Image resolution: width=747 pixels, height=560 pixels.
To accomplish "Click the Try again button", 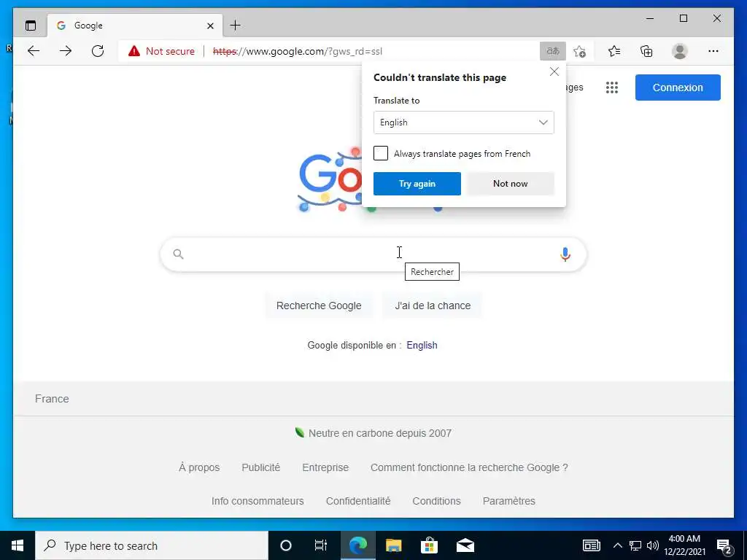I will (417, 184).
